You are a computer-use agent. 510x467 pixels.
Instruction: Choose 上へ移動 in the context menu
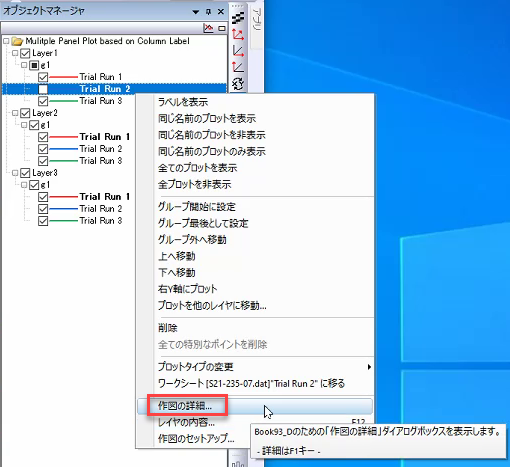(255, 256)
